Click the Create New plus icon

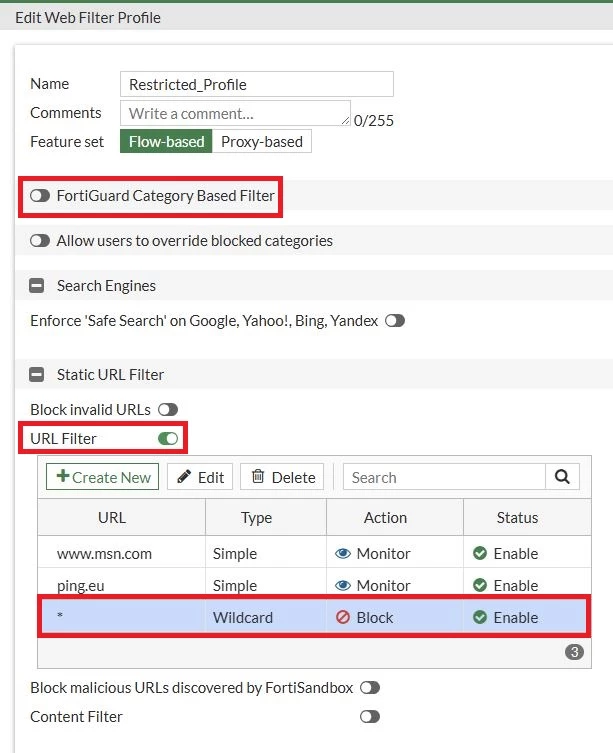click(x=62, y=476)
